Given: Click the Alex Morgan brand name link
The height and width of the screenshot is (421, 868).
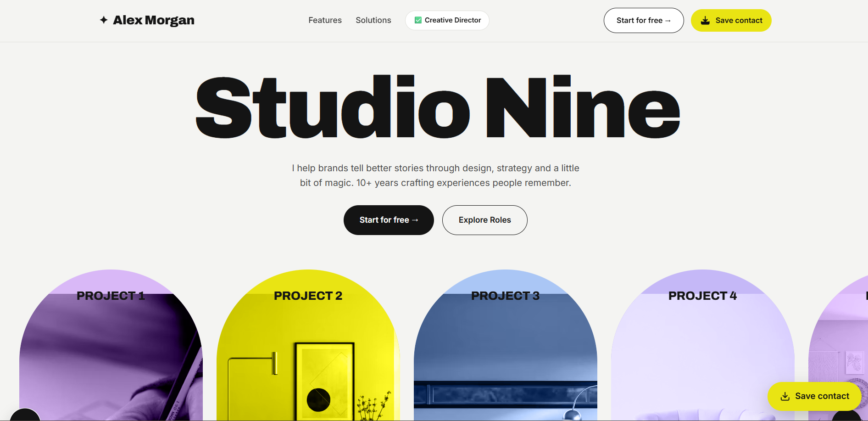Looking at the screenshot, I should click(154, 20).
